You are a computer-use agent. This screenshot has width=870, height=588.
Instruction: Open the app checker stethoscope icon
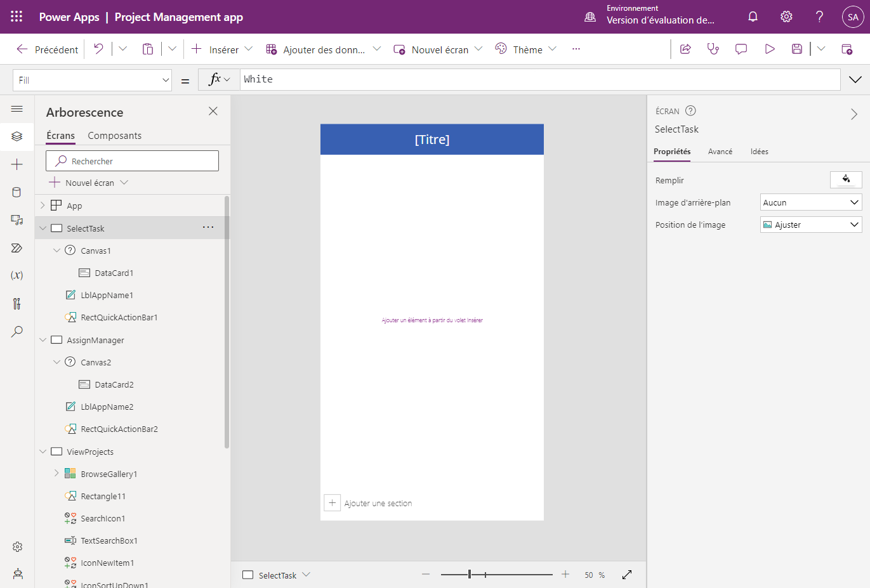[x=713, y=49]
